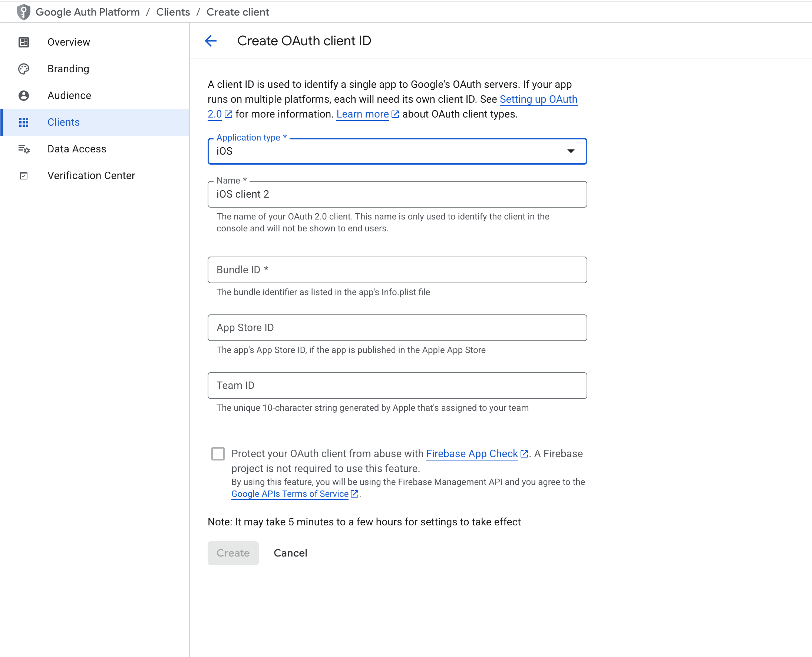Click the App Store ID helper text
Image resolution: width=812 pixels, height=657 pixels.
tap(351, 350)
